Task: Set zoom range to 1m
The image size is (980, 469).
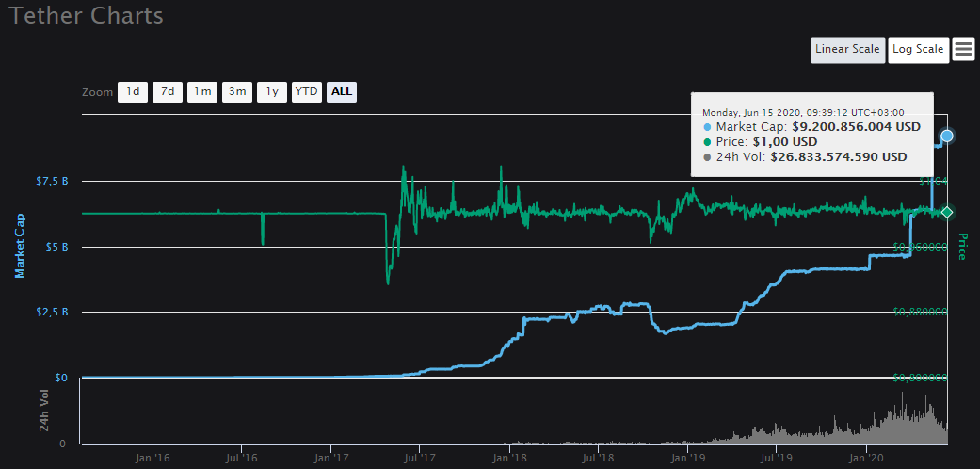Action: tap(202, 92)
